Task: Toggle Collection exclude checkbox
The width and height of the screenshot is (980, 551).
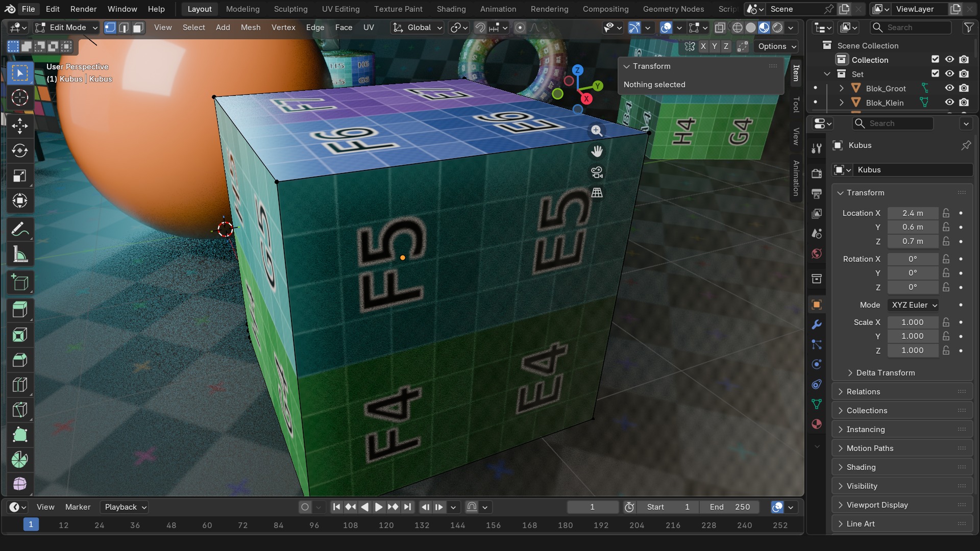Action: pyautogui.click(x=935, y=60)
